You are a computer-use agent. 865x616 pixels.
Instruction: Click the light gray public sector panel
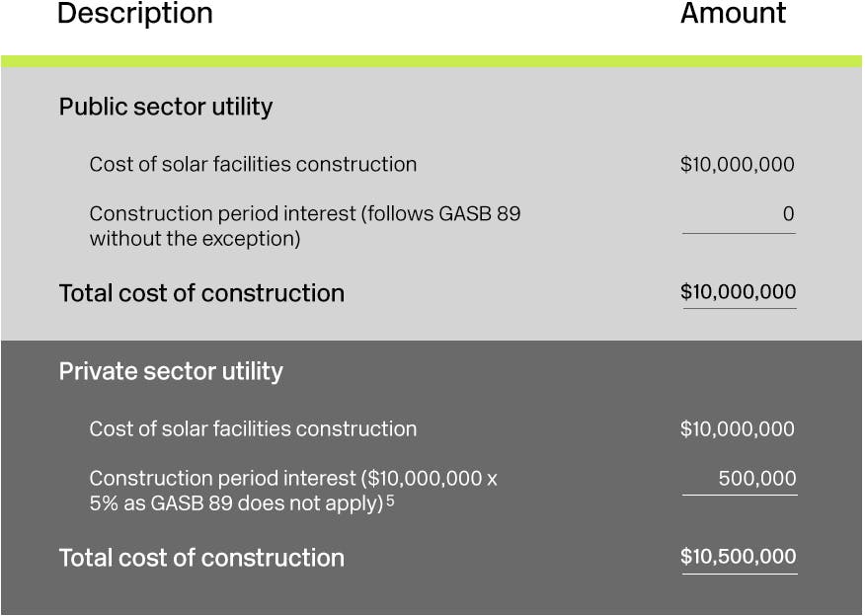click(432, 204)
